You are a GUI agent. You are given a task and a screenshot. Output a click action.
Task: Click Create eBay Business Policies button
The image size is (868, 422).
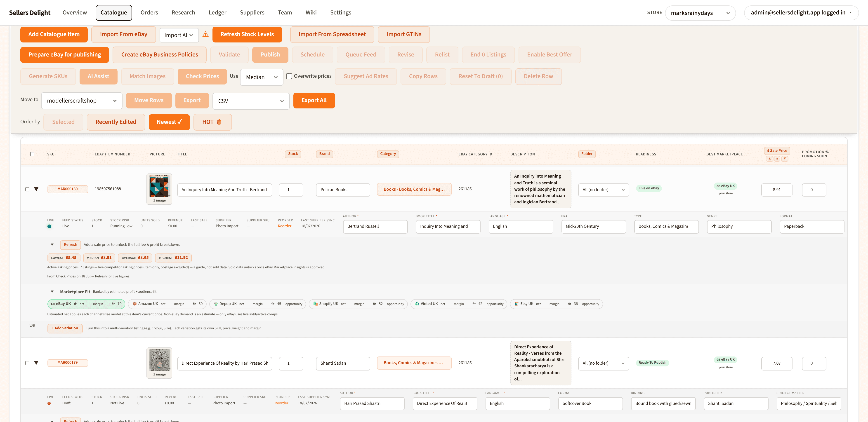click(x=159, y=55)
